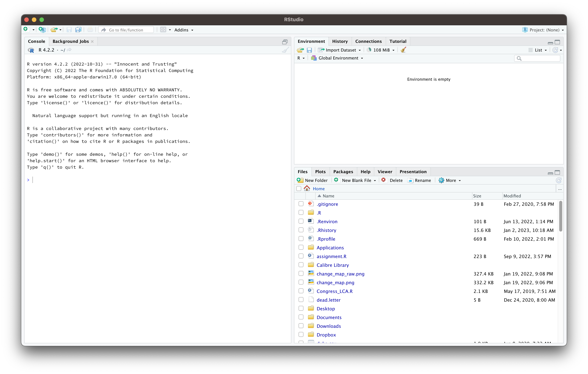The height and width of the screenshot is (374, 588).
Task: Check the box next to assignment.R
Action: (x=301, y=256)
